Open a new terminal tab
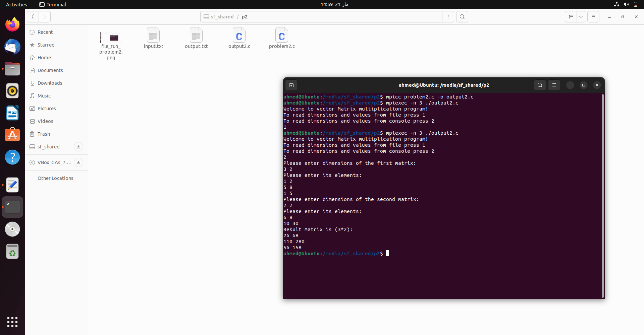Screen dimensions: 644x335 291,85
